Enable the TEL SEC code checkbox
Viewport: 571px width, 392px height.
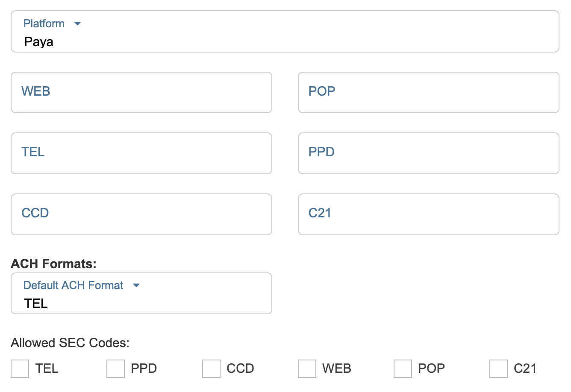20,369
